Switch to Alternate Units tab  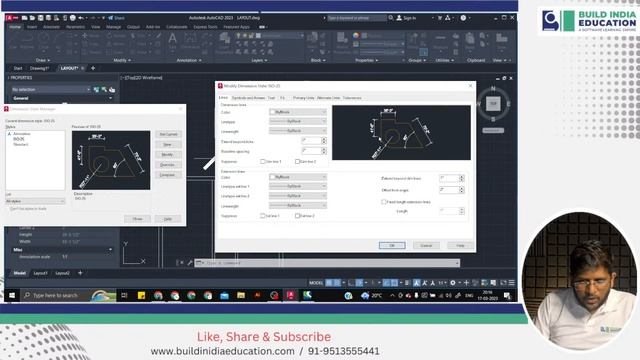click(x=329, y=98)
